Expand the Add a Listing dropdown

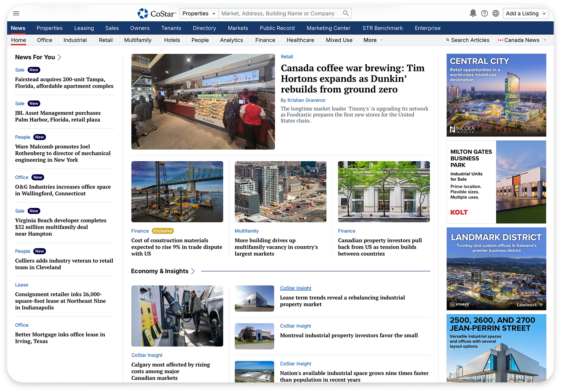526,13
